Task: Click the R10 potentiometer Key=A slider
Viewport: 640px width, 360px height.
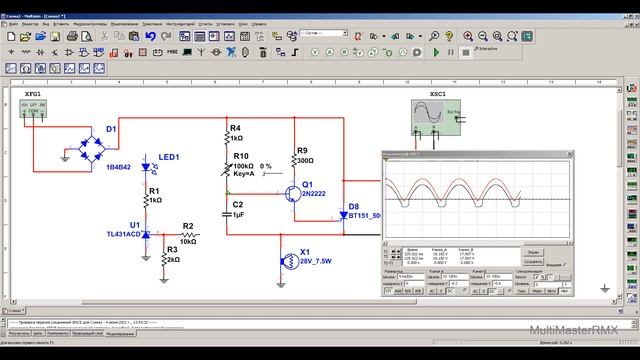Action: pos(273,173)
